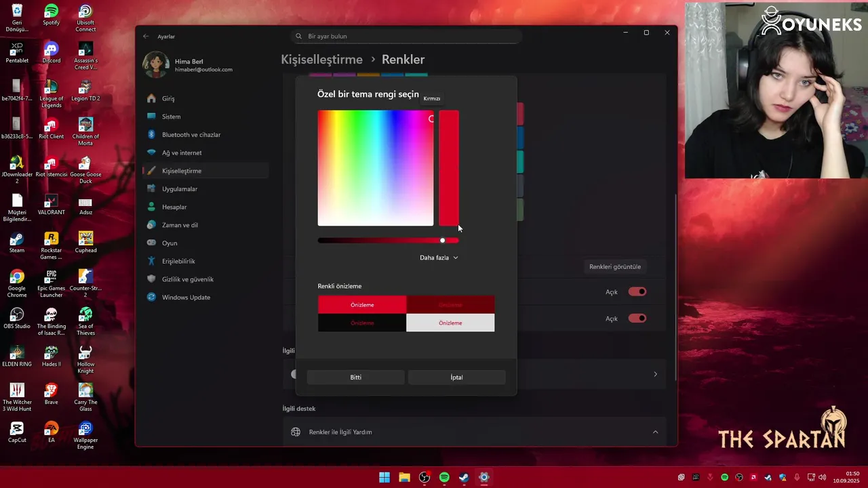Viewport: 868px width, 488px height.
Task: Open Riot Client desktop icon
Action: (51, 129)
